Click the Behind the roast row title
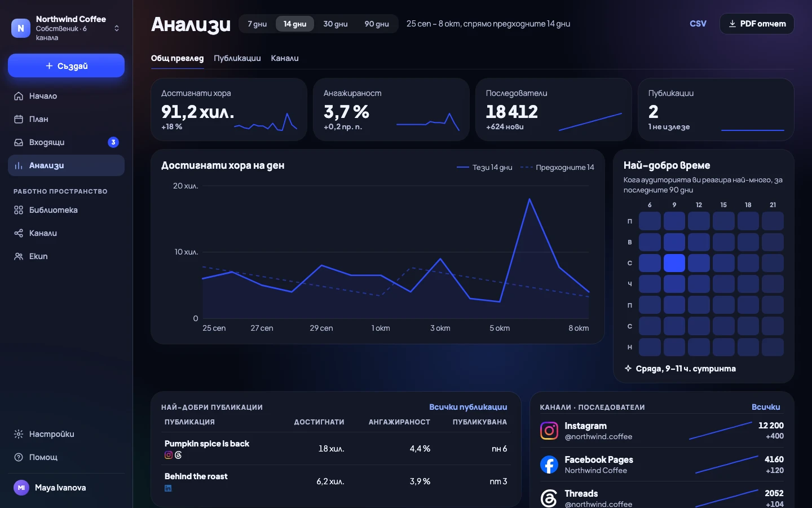The image size is (812, 508). coord(196,476)
